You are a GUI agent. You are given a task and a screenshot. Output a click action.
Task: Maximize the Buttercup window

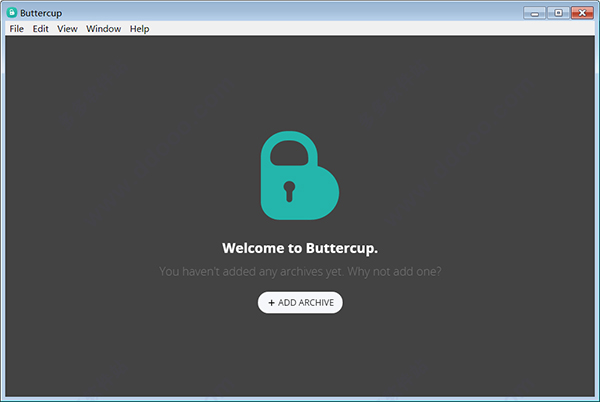click(558, 13)
